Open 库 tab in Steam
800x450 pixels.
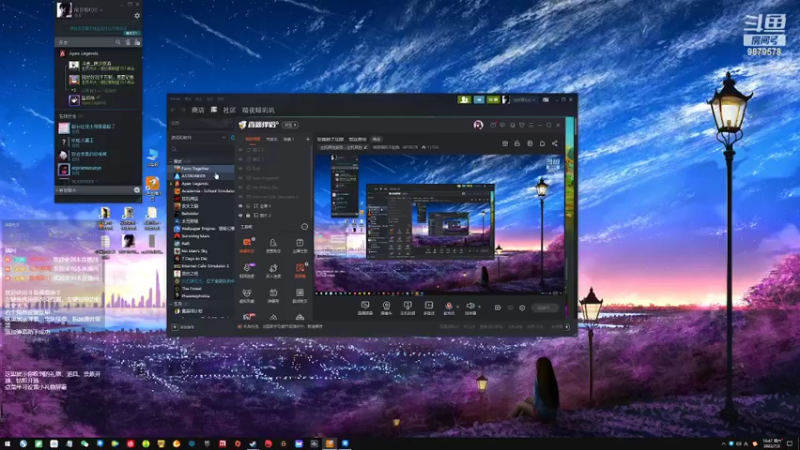point(214,110)
